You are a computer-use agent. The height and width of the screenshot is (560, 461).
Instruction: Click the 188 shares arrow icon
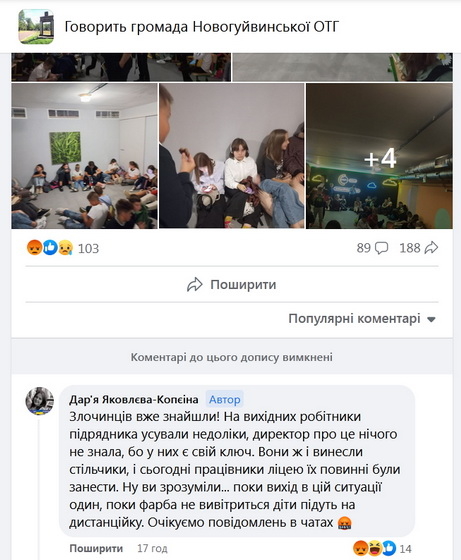pyautogui.click(x=431, y=248)
